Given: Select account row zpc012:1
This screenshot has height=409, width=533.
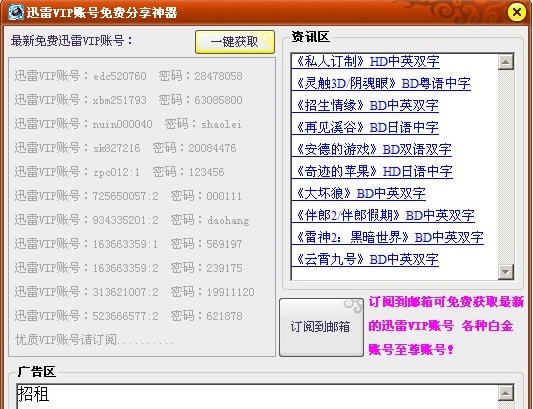Looking at the screenshot, I should click(119, 172).
